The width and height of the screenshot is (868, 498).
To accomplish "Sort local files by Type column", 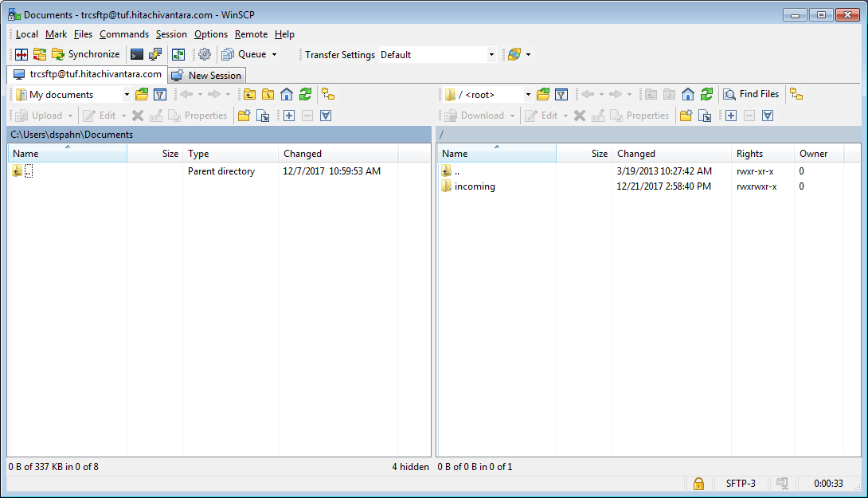I will [230, 154].
